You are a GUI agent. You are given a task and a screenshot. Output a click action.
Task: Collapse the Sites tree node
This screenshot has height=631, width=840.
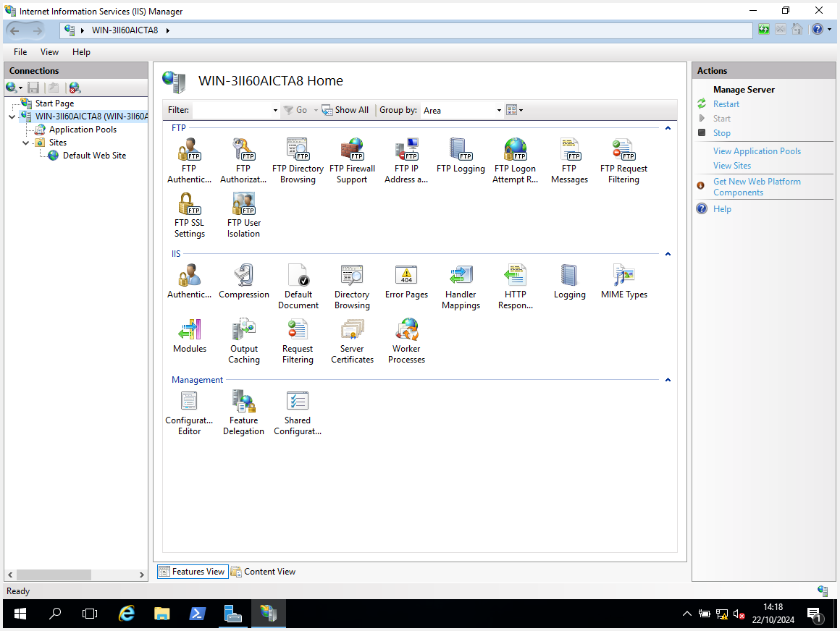(26, 143)
